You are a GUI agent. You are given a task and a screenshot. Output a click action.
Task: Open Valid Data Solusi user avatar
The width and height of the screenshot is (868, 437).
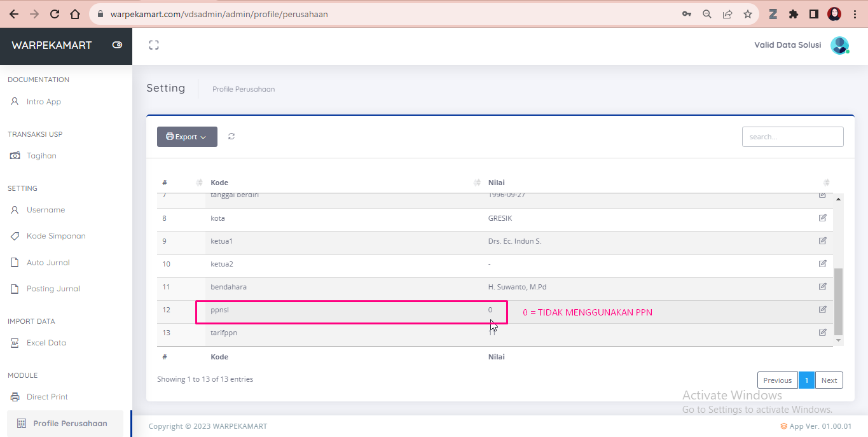839,45
